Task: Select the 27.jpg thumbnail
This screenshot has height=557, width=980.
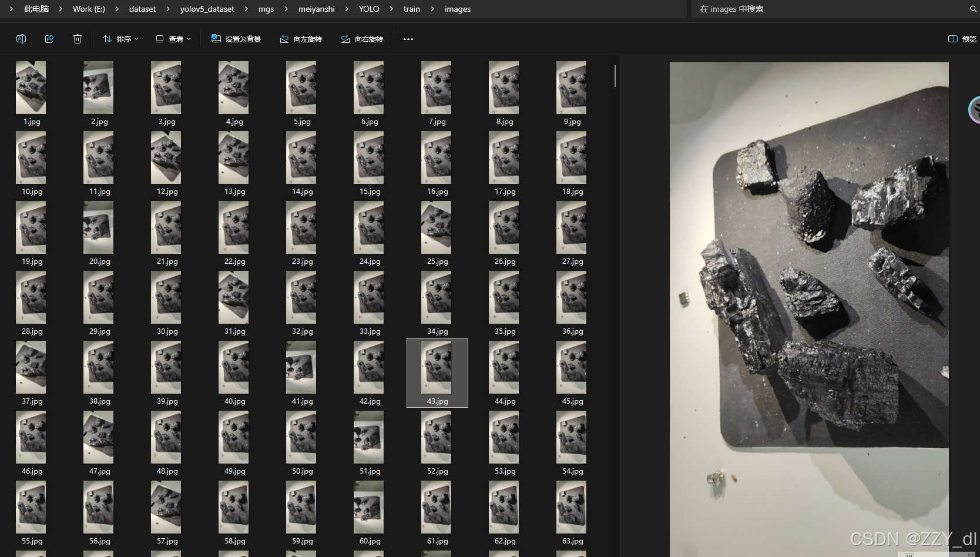Action: (x=571, y=227)
